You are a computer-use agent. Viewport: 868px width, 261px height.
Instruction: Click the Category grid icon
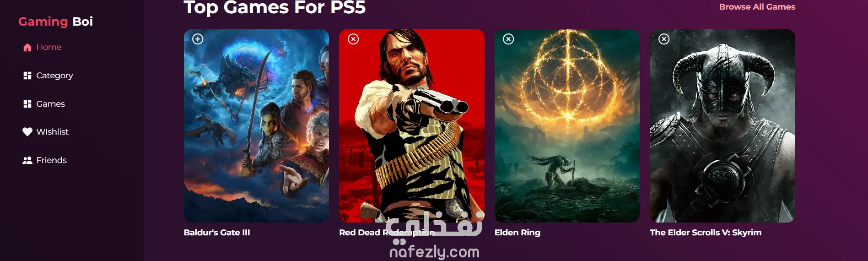(x=27, y=76)
